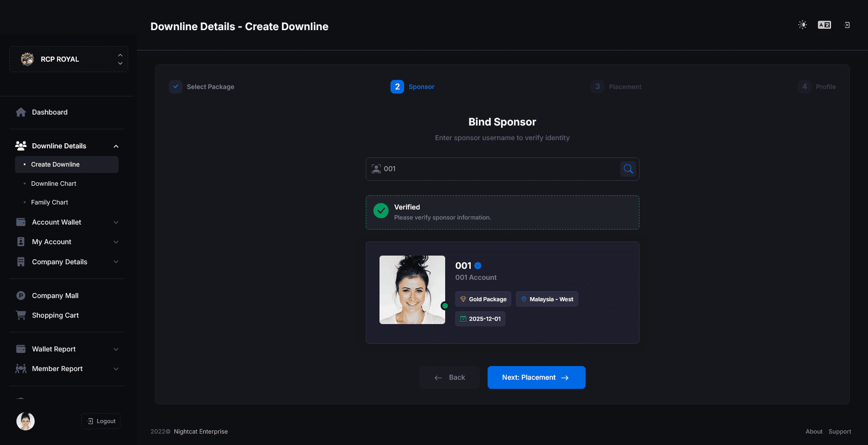The width and height of the screenshot is (868, 445).
Task: Click the 2025-12-01 date tag
Action: coord(480,319)
